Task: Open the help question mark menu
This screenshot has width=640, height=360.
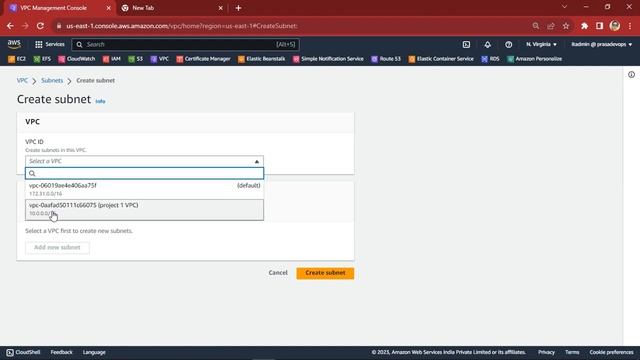Action: coord(508,44)
